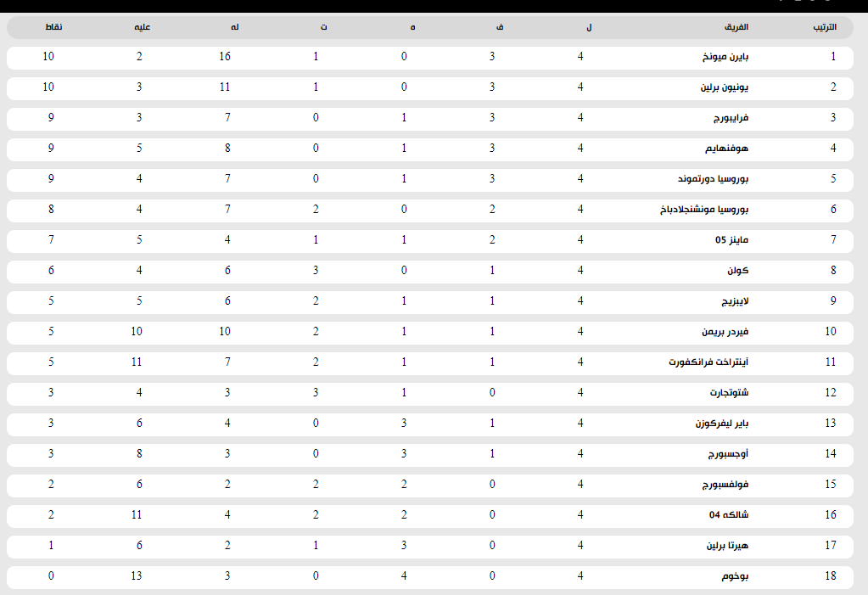Viewport: 868px width, 595px height.
Task: Select the شالكه 04 team name
Action: (730, 515)
